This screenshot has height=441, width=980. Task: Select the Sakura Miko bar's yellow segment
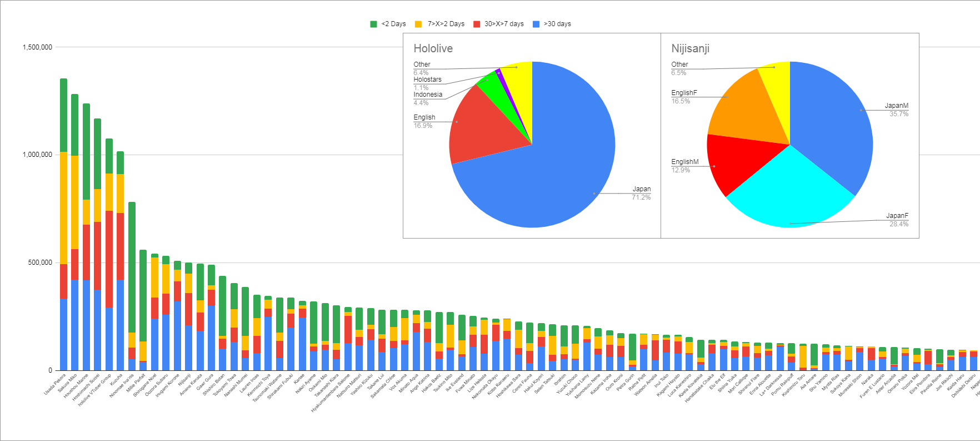click(x=74, y=202)
